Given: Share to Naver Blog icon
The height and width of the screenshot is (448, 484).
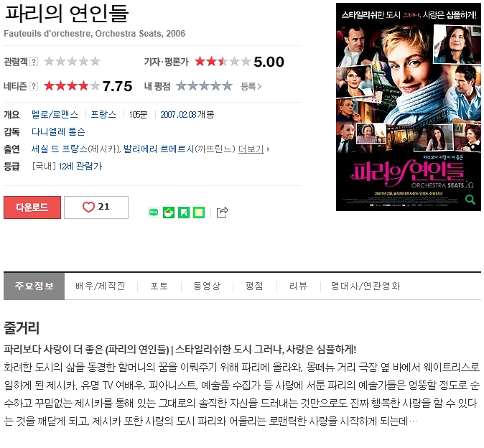Looking at the screenshot, I should tap(154, 213).
